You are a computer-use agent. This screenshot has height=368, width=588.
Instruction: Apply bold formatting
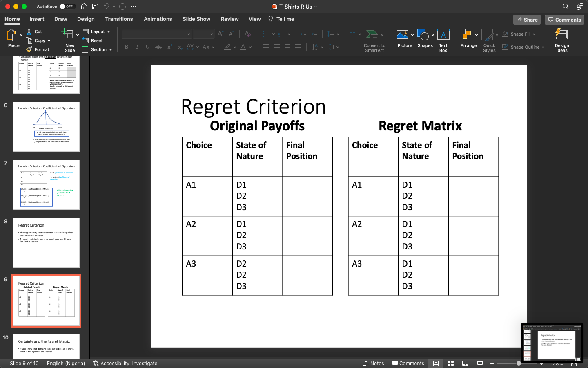(127, 47)
